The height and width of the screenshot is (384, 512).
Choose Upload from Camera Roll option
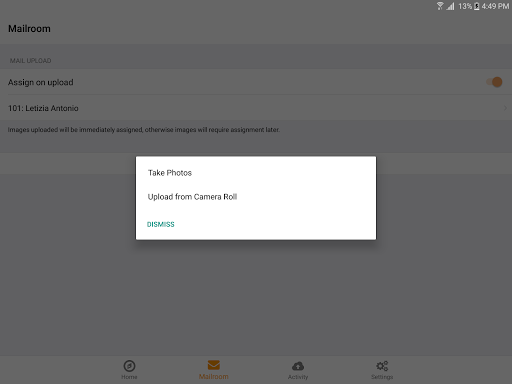[x=192, y=197]
